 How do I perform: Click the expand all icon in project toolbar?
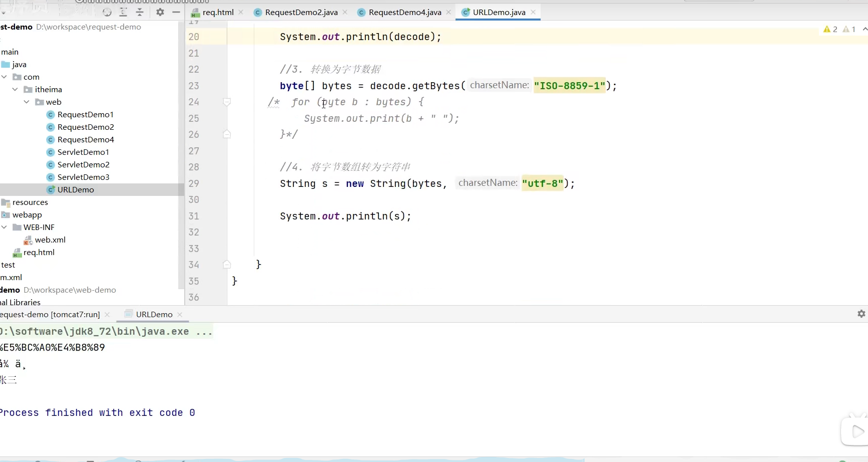pos(123,12)
